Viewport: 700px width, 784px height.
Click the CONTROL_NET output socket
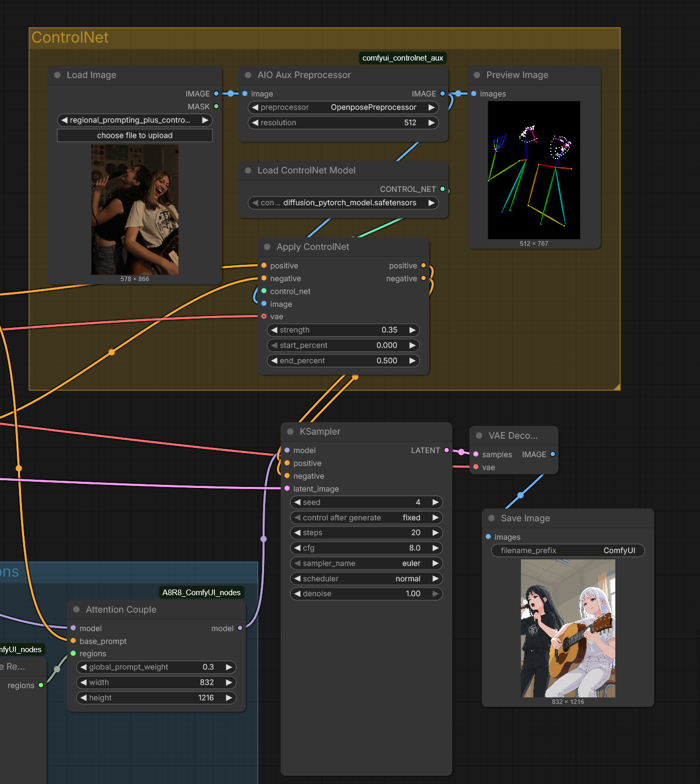[x=443, y=189]
